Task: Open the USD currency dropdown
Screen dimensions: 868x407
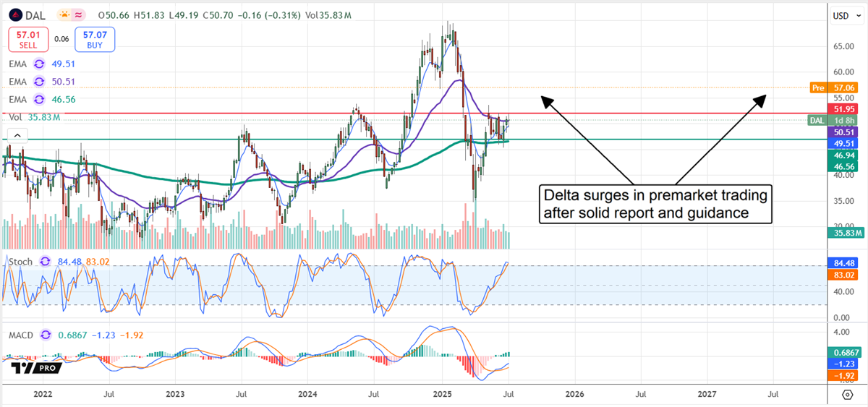Action: click(x=846, y=15)
